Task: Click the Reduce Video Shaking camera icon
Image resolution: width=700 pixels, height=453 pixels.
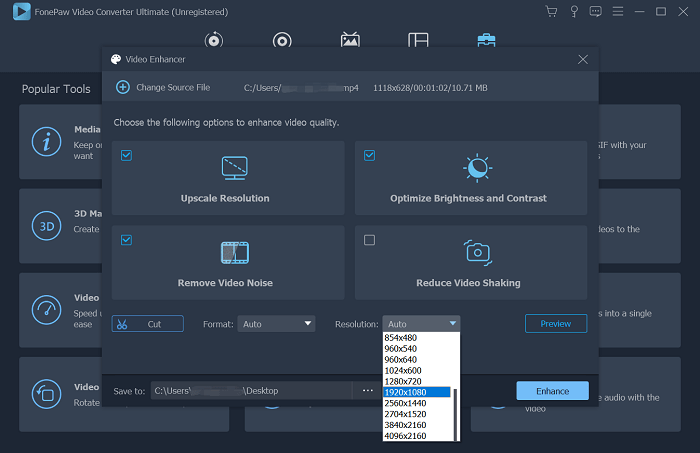Action: click(478, 253)
